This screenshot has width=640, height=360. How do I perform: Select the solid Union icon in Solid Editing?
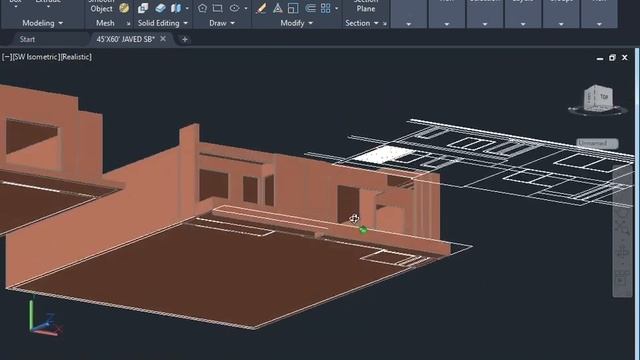point(143,8)
